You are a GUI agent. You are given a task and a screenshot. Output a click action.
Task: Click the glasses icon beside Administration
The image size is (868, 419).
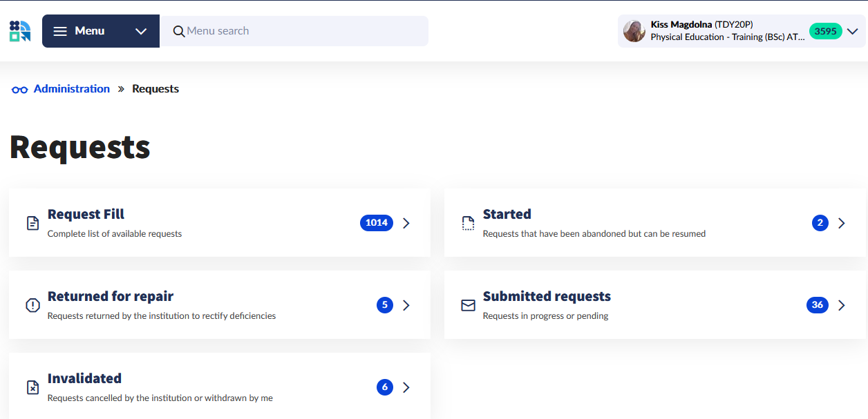[19, 89]
